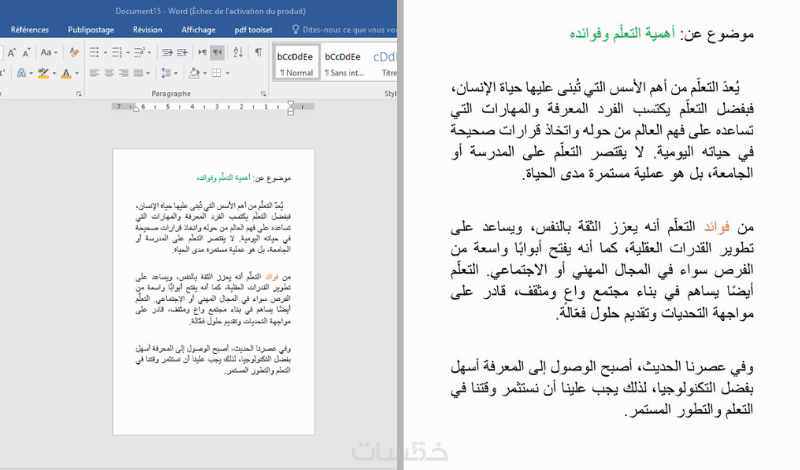
Task: Open the Publipostage ribbon tab
Action: tap(91, 30)
